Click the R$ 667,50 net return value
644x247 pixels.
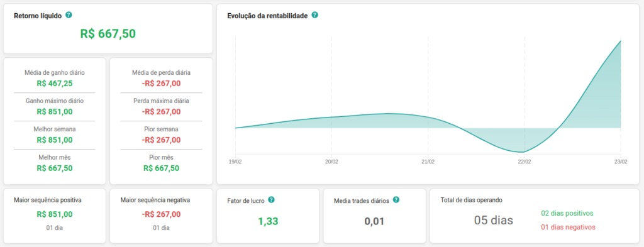(108, 34)
